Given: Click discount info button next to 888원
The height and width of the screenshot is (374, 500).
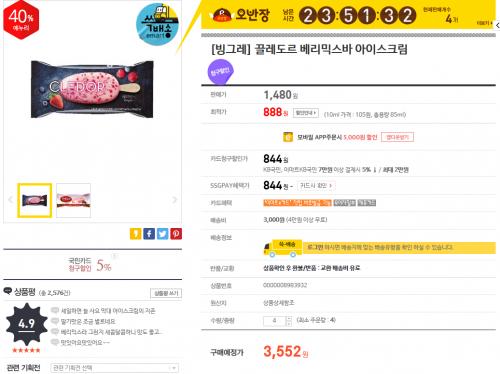Looking at the screenshot, I should point(306,113).
